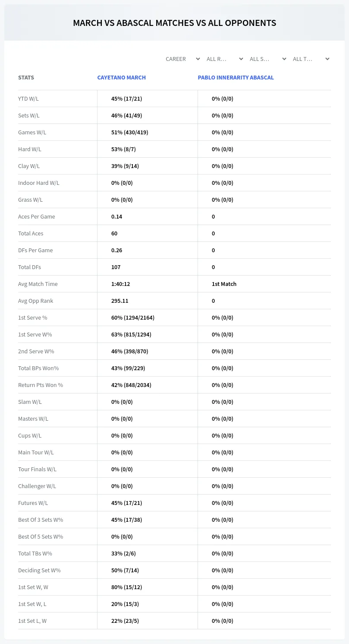Viewport: 349px width, 644px height.
Task: Click Abascal's 1st Match text
Action: tap(224, 284)
